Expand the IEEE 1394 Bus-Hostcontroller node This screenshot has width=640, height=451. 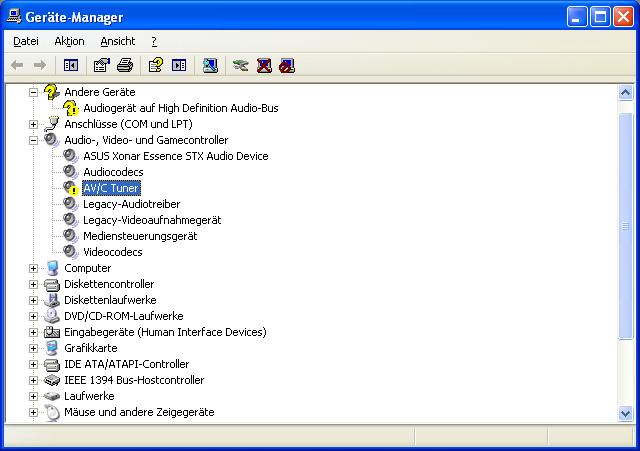pyautogui.click(x=33, y=380)
